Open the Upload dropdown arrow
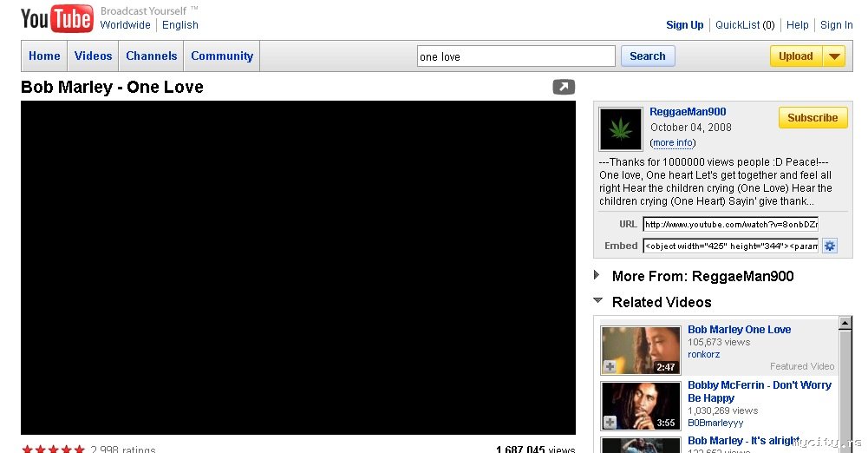The height and width of the screenshot is (453, 868). (834, 56)
